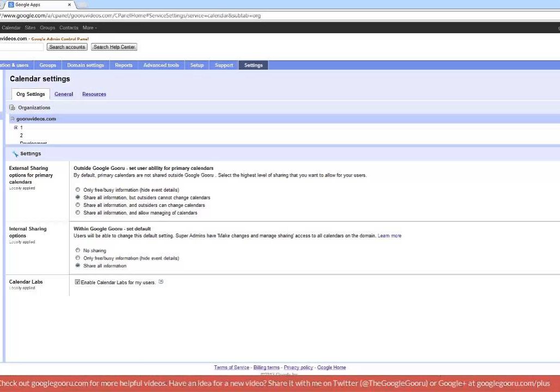560x392 pixels.
Task: Expand organization unit 1
Action: coord(16,127)
